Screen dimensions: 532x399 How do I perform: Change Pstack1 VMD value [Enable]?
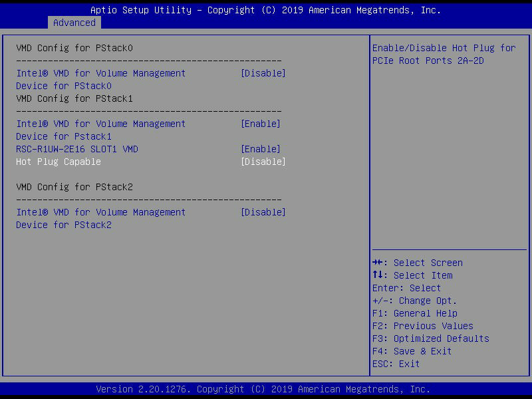260,124
